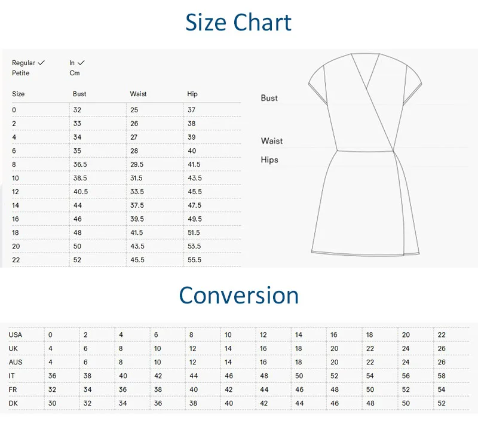This screenshot has height=448, width=478.
Task: Switch to Petite sizing
Action: (20, 73)
